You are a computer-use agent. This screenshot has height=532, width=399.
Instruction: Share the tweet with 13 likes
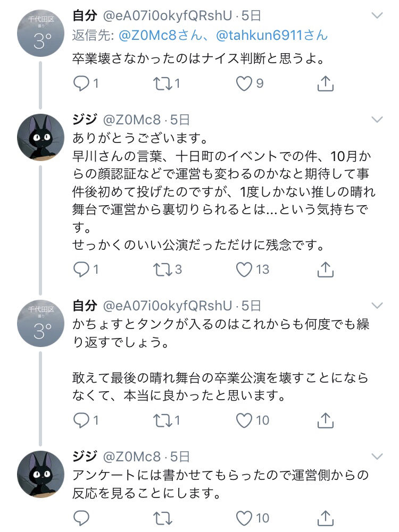(325, 270)
